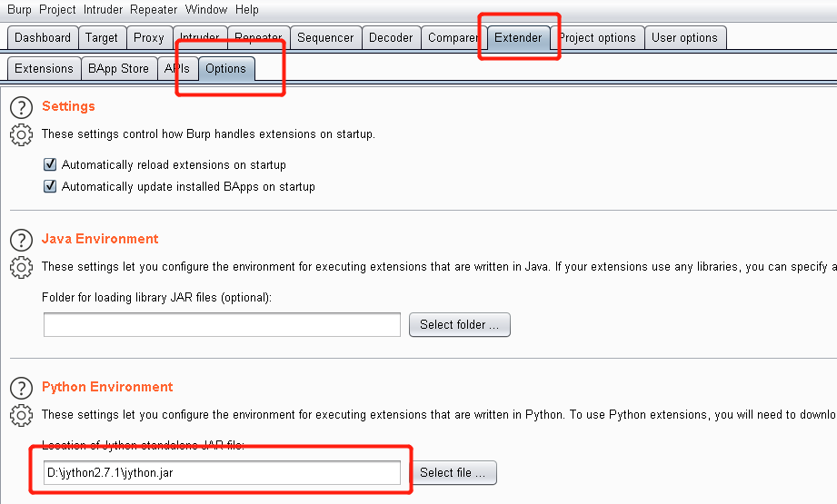
Task: Open the Project menu
Action: [57, 9]
